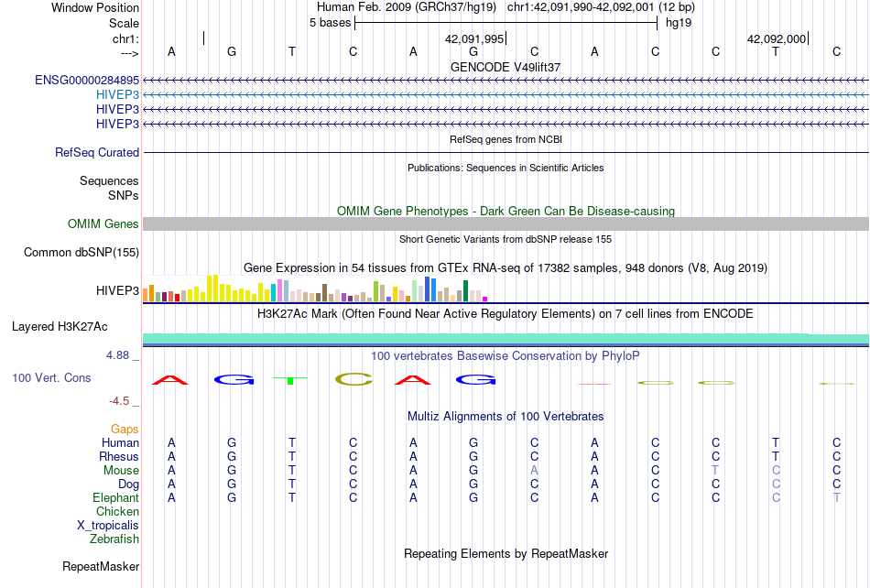Screen dimensions: 870x588
Task: Click the chr1:42,091,990-42,092,001 position text
Action: [x=601, y=7]
